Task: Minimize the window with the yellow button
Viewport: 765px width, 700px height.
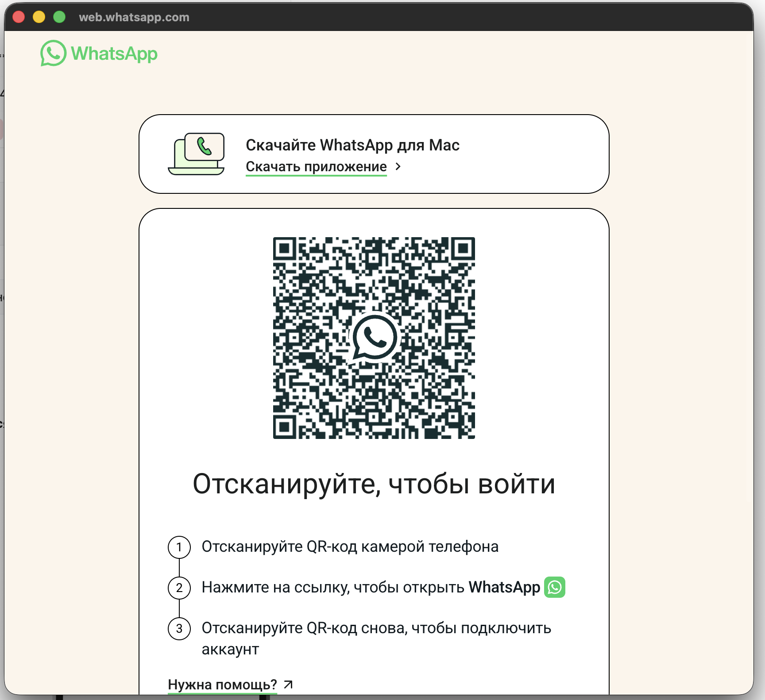Action: tap(39, 17)
